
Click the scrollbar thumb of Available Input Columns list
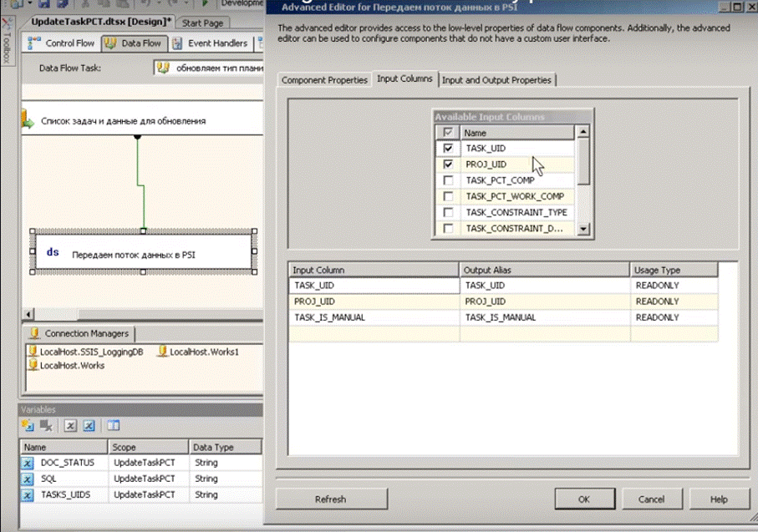583,161
